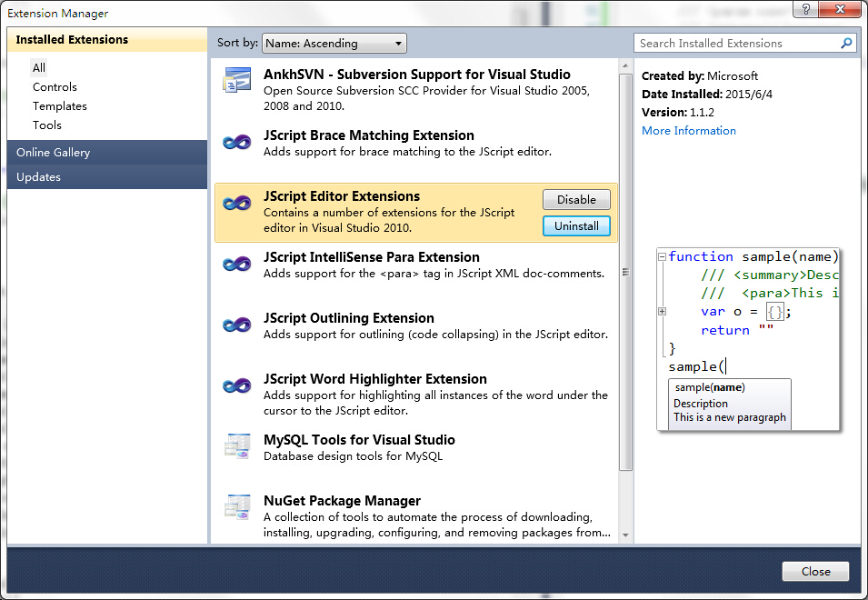Select JScript IntelliSense Para Extension title
Screen dimensions: 868x600
pyautogui.click(x=372, y=257)
